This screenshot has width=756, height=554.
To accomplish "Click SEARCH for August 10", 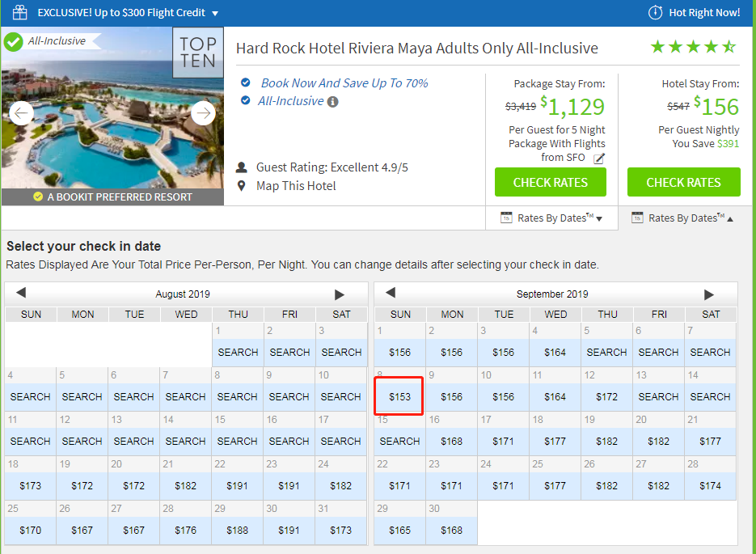I will tap(340, 397).
